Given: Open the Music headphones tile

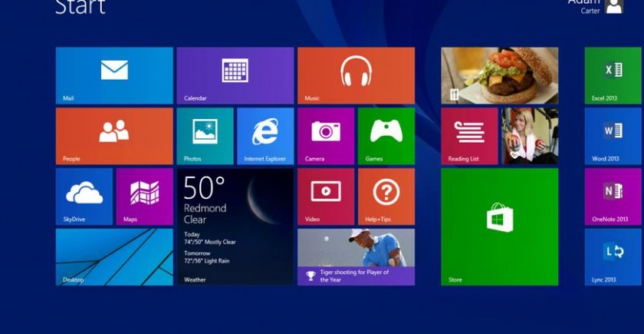Looking at the screenshot, I should click(356, 75).
